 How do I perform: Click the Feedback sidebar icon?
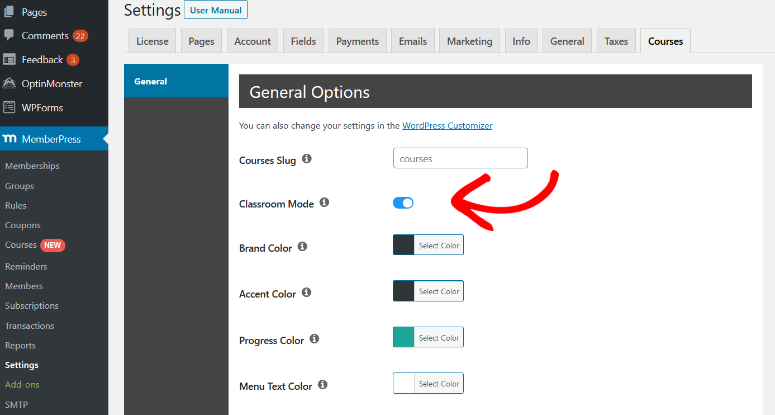(9, 60)
